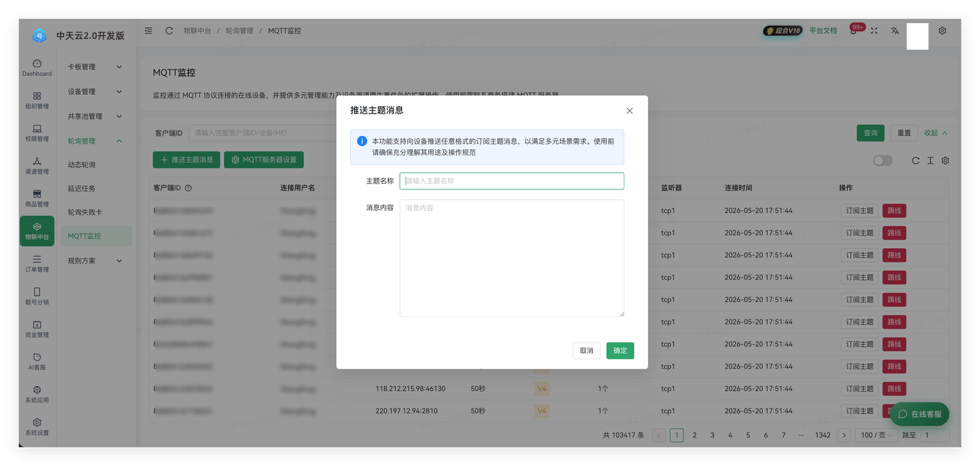
Task: Click the 中天云2.0开发版 logo
Action: 78,35
